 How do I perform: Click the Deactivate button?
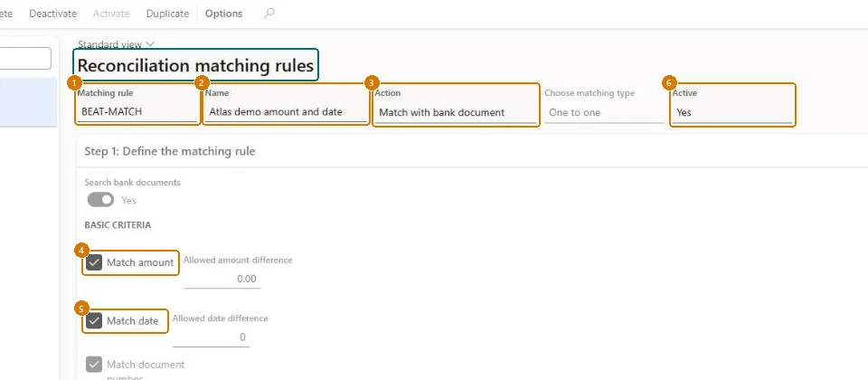pyautogui.click(x=52, y=14)
